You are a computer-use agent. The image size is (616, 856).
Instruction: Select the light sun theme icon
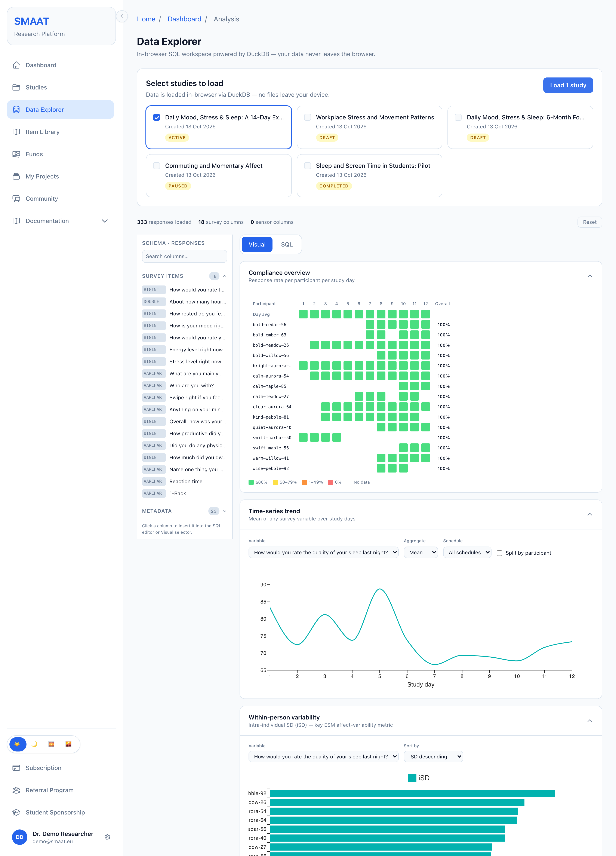[17, 744]
